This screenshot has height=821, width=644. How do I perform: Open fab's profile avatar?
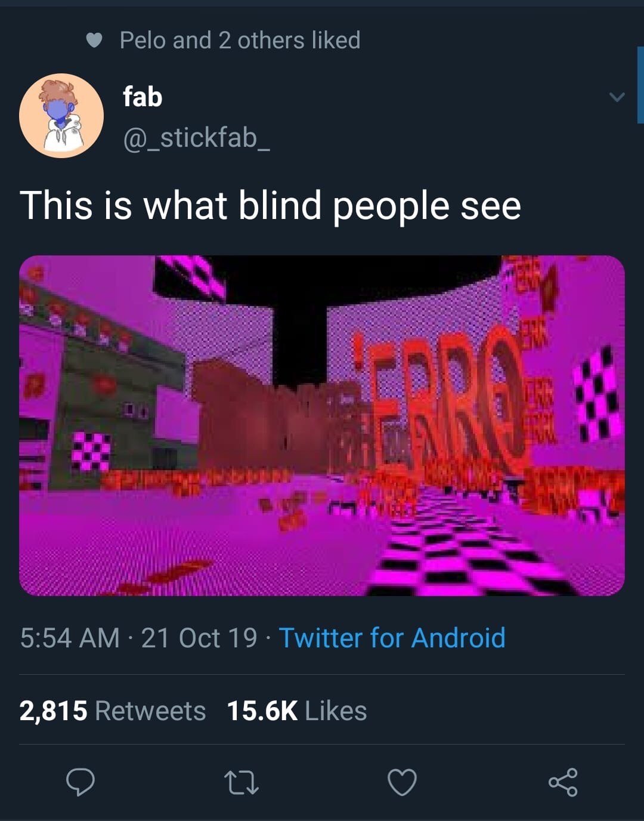[61, 116]
